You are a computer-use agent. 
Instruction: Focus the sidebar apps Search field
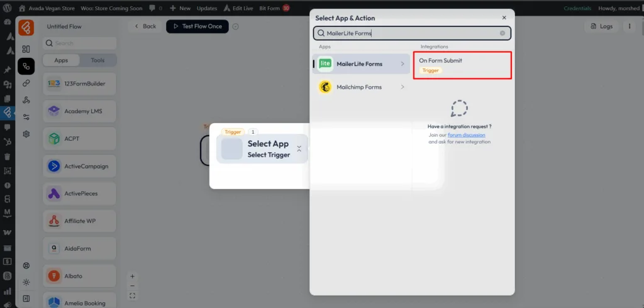80,43
